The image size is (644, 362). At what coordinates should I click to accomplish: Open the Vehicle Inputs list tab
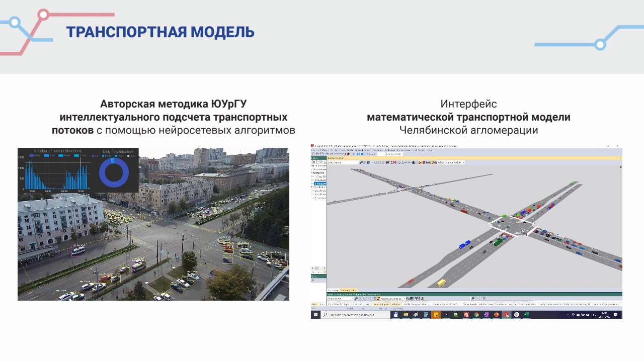(x=387, y=304)
